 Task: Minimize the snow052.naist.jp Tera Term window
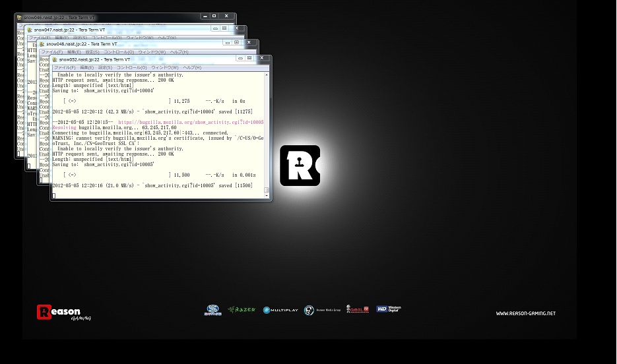(240, 58)
